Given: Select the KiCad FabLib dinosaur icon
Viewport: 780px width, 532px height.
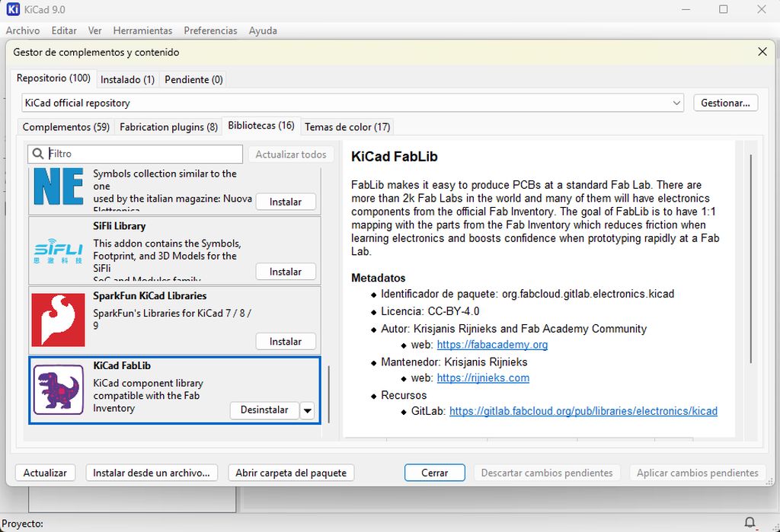Looking at the screenshot, I should tap(58, 390).
